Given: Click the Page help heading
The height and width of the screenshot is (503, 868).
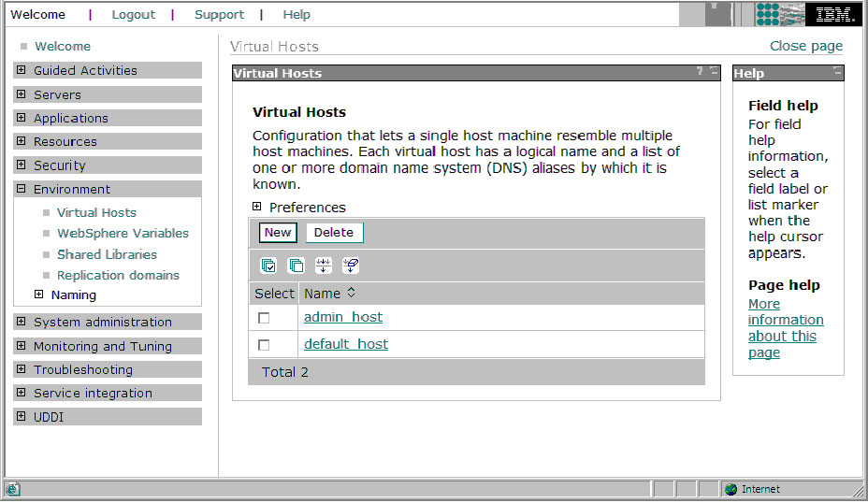Looking at the screenshot, I should 784,285.
